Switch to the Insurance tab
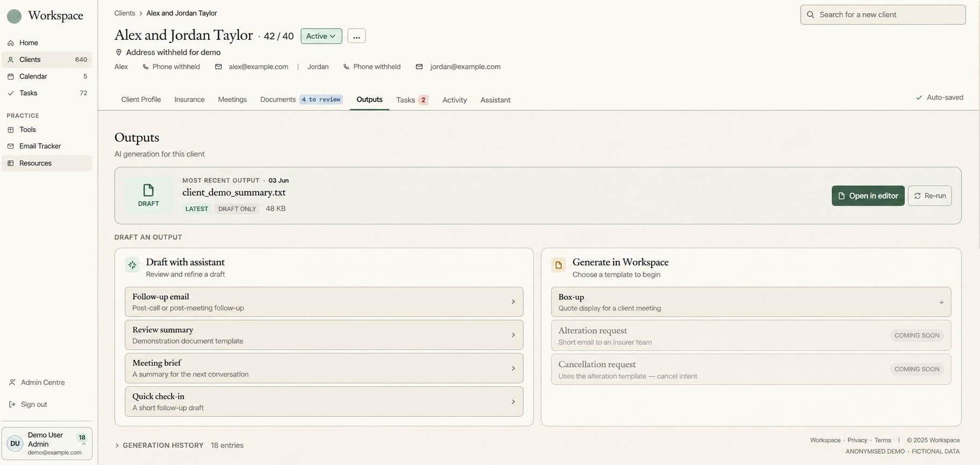This screenshot has height=465, width=980. [189, 100]
